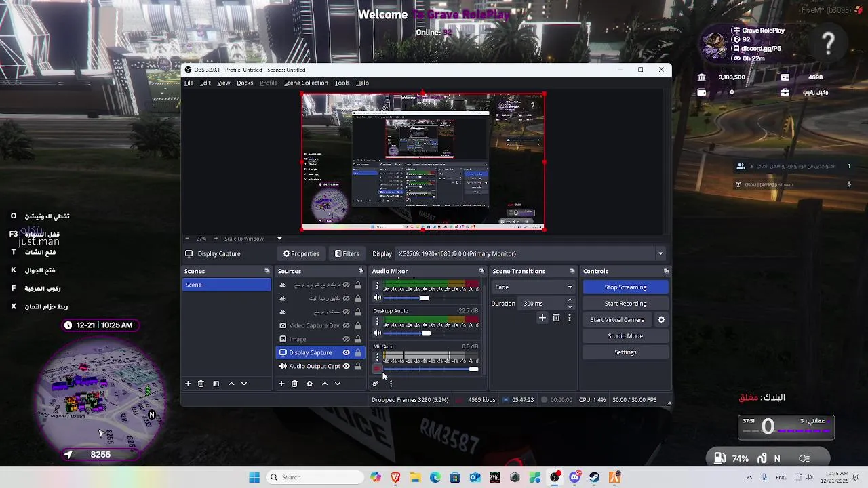The image size is (868, 488).
Task: Move selected source up in Sources list
Action: (325, 384)
